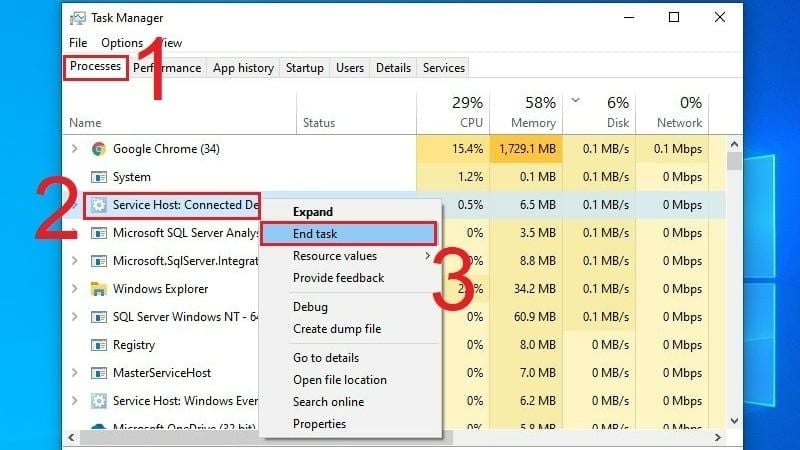800x450 pixels.
Task: Open the Resource values submenu arrow
Action: click(x=428, y=256)
